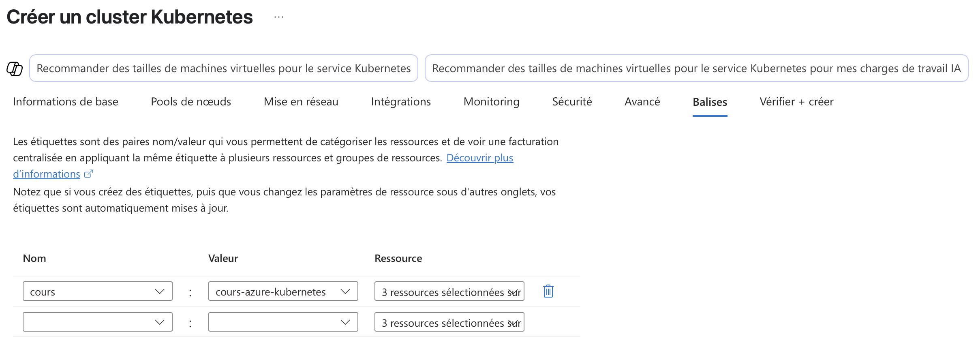Click 'Recommander des tailles' suggestion for Kubernetes service
This screenshot has height=347, width=980.
223,69
